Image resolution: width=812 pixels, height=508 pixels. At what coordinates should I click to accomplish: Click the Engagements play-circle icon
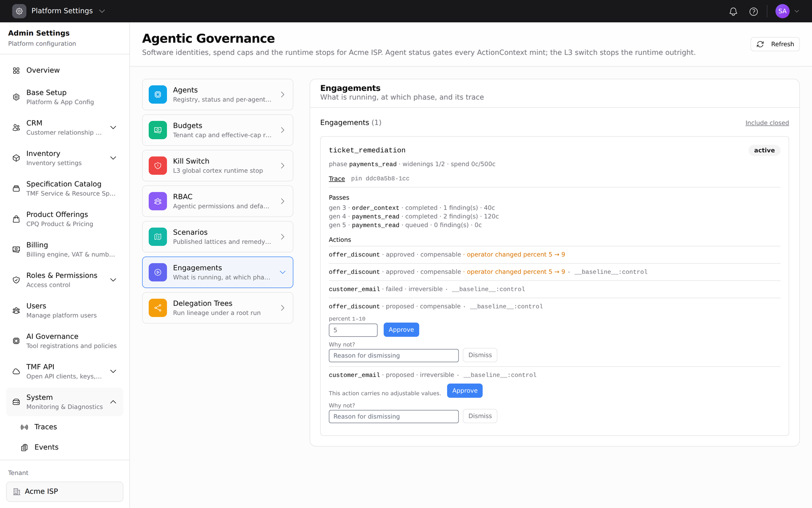point(158,272)
